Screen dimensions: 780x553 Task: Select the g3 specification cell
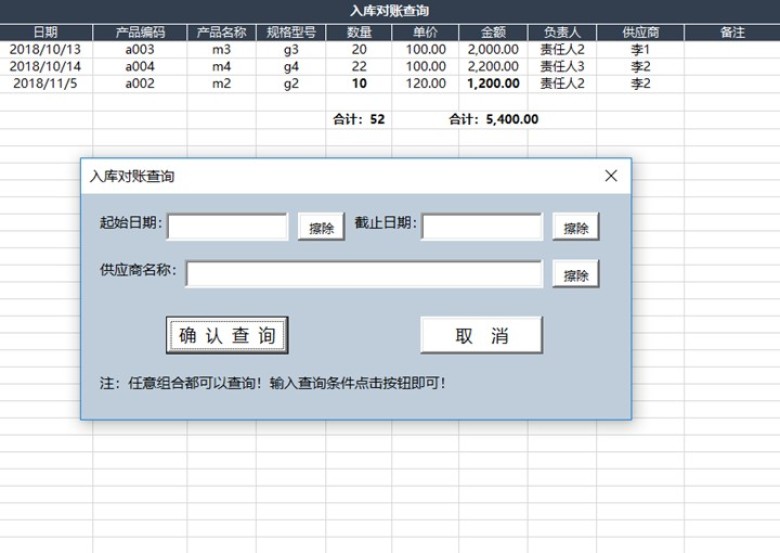click(291, 50)
